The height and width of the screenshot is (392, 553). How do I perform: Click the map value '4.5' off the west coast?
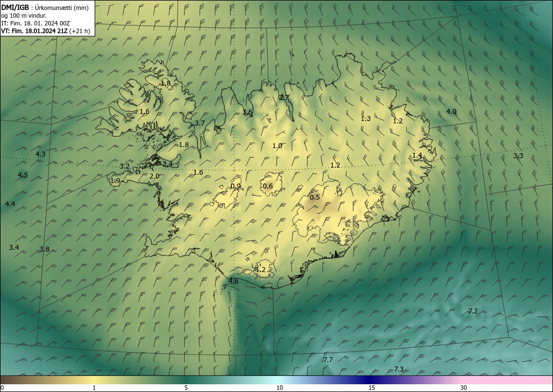pos(23,175)
